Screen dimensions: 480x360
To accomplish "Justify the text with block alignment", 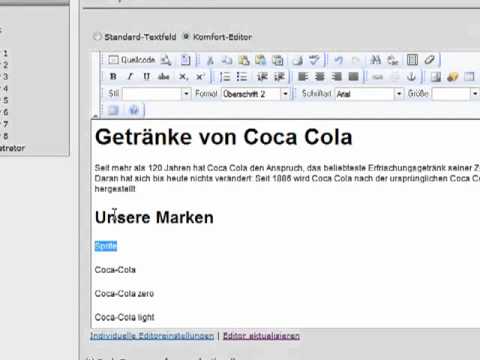I will coord(354,77).
